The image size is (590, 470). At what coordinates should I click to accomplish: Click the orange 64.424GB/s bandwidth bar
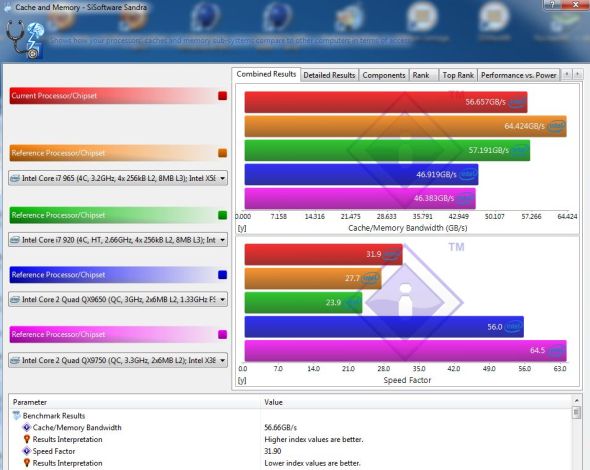(405, 126)
